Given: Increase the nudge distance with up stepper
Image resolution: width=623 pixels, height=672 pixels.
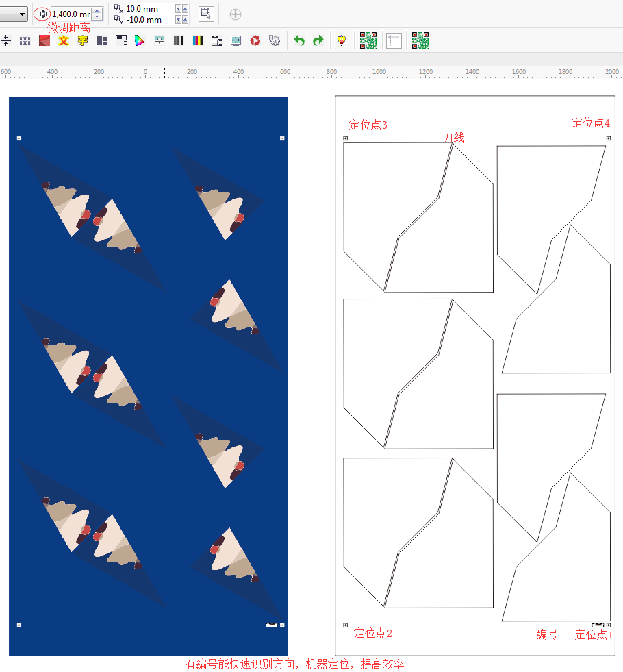Looking at the screenshot, I should coord(97,10).
